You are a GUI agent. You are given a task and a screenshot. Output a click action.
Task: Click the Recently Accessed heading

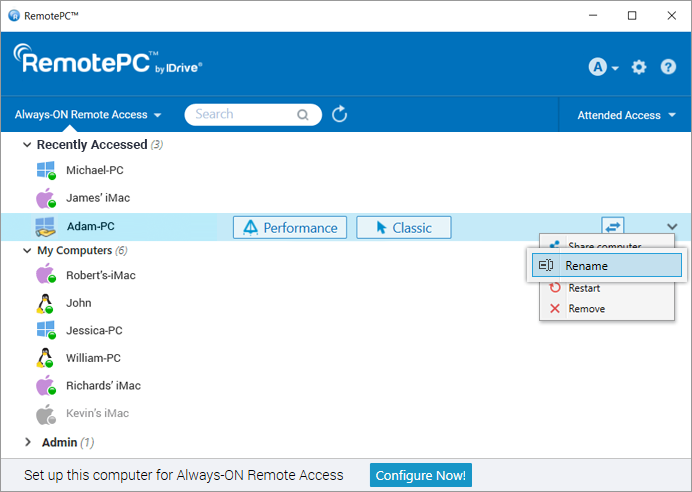click(x=92, y=145)
